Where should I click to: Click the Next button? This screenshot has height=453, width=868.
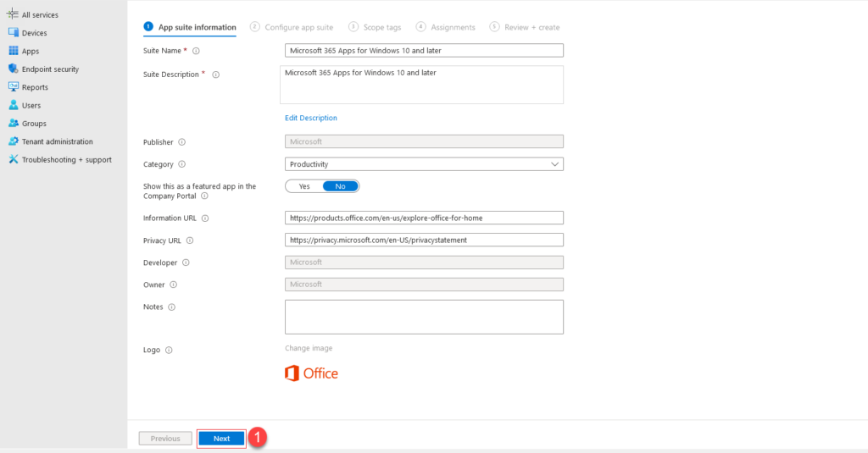point(221,439)
